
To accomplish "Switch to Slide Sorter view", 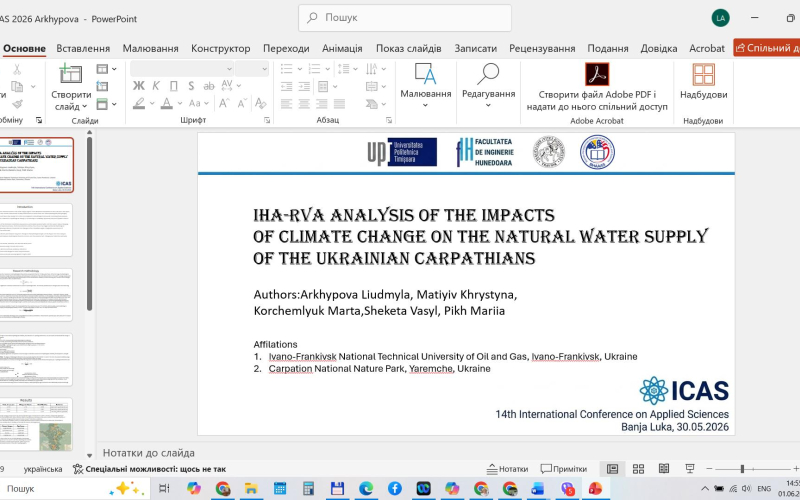I will tap(638, 469).
